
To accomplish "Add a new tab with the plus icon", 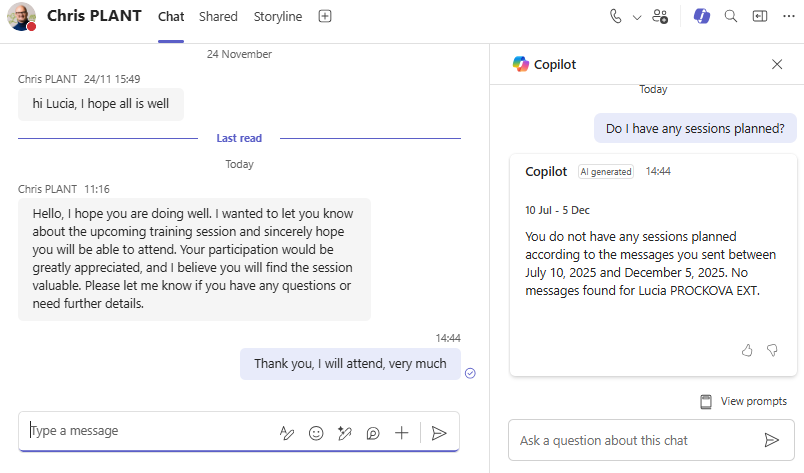I will point(325,17).
